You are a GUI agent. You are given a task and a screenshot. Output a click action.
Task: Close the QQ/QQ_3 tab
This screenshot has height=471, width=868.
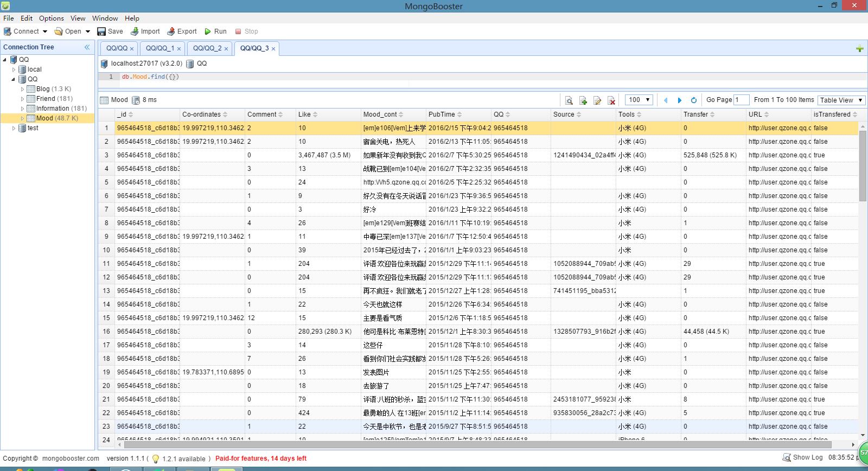273,49
